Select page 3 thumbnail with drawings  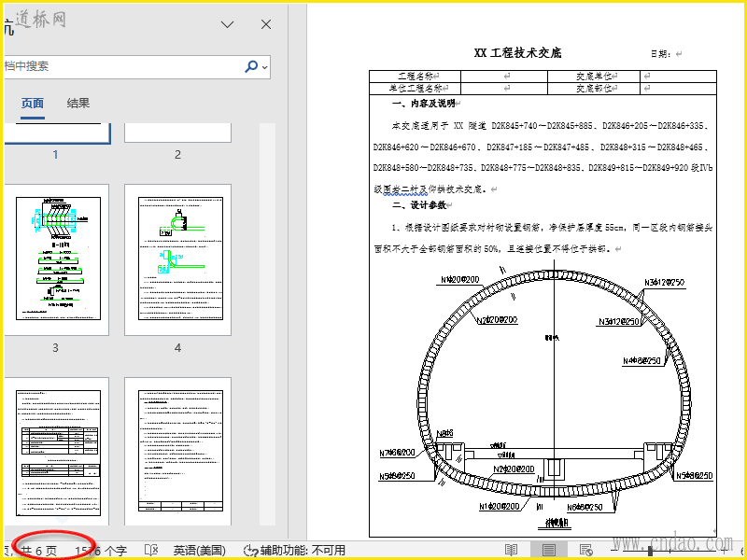click(x=57, y=259)
